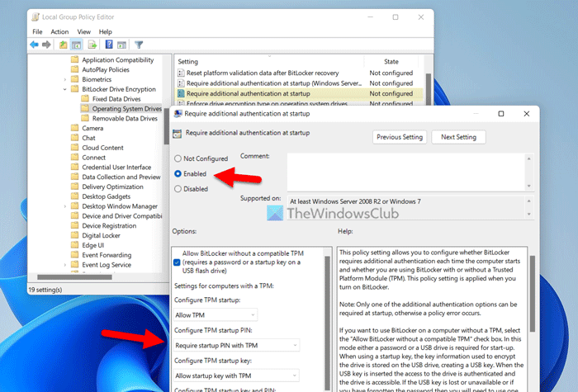Click the Export List toolbar icon
This screenshot has height=392, width=578.
tap(92, 45)
